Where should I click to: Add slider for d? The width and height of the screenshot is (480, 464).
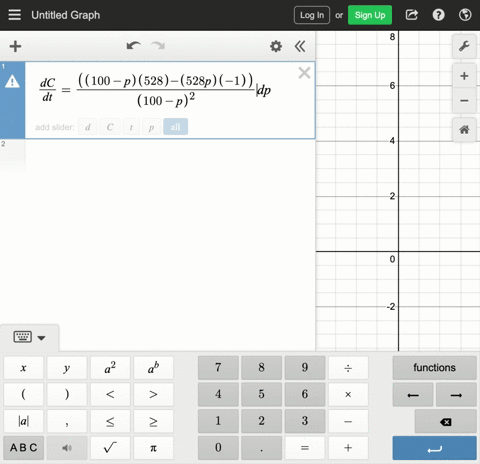[88, 127]
